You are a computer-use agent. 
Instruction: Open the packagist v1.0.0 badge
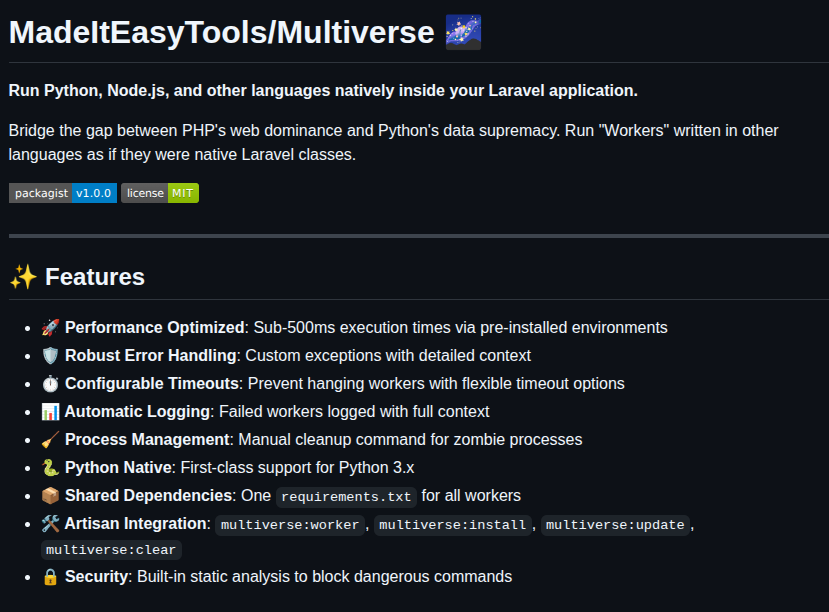point(63,193)
